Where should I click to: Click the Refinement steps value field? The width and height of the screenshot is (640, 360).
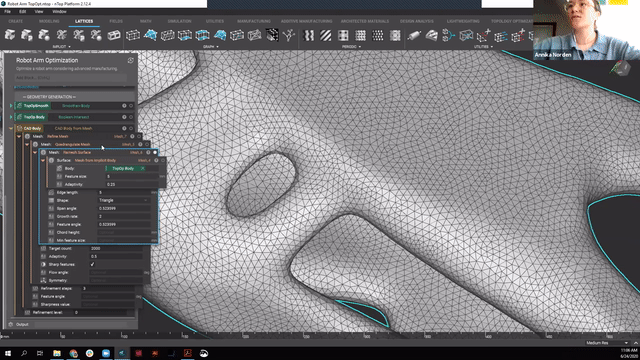108,288
